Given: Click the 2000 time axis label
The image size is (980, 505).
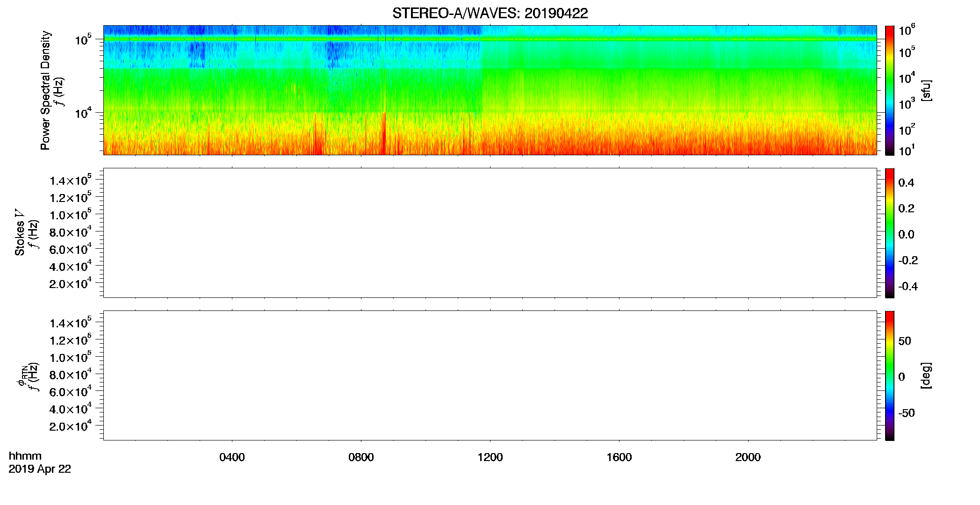Looking at the screenshot, I should click(748, 457).
